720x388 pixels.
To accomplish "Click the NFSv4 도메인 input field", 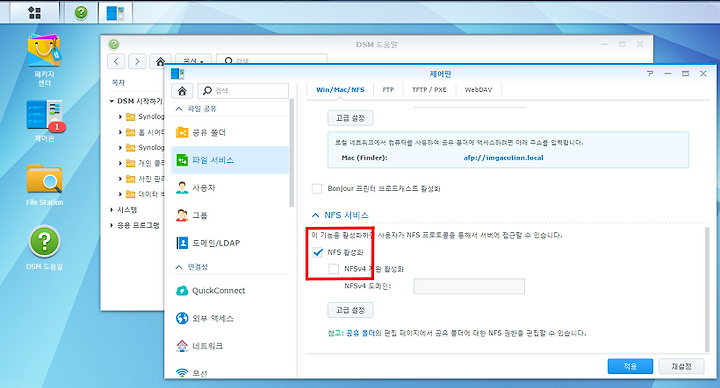I will click(x=469, y=286).
